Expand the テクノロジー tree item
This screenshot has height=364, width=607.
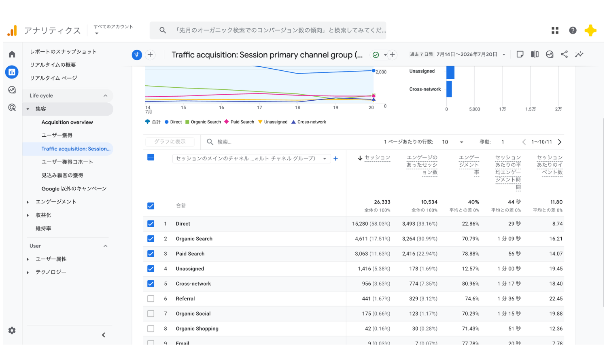(x=28, y=272)
